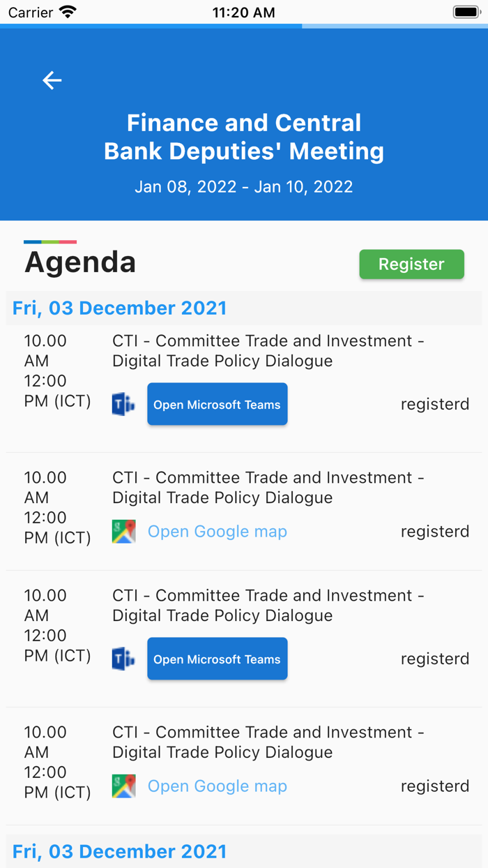Click the Microsoft Teams icon in first agenda item
Image resolution: width=488 pixels, height=868 pixels.
[x=123, y=404]
